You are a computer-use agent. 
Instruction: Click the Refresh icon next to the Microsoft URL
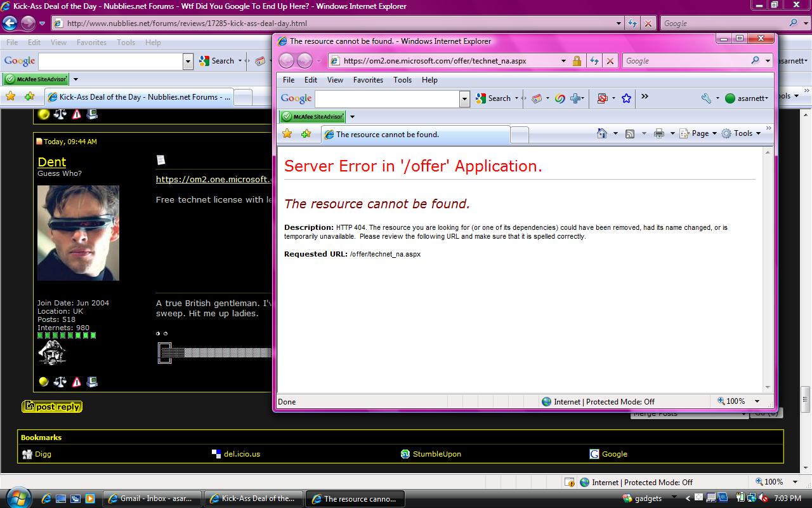pos(594,61)
